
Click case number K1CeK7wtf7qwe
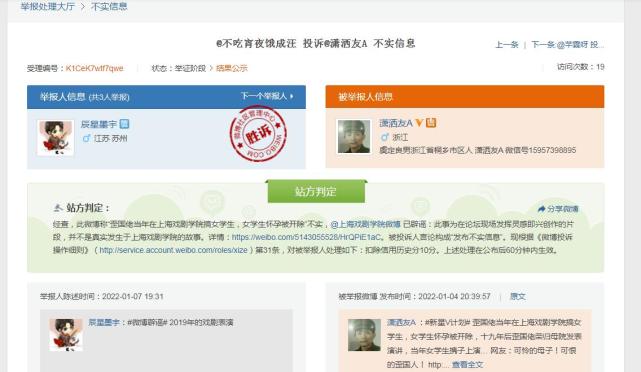tap(94, 68)
